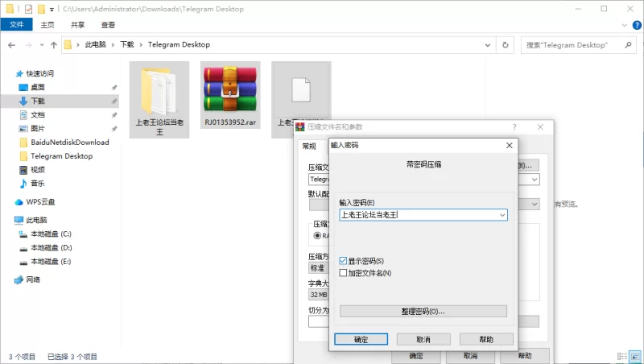The width and height of the screenshot is (644, 364).
Task: Click the search magnifier icon
Action: click(x=628, y=45)
